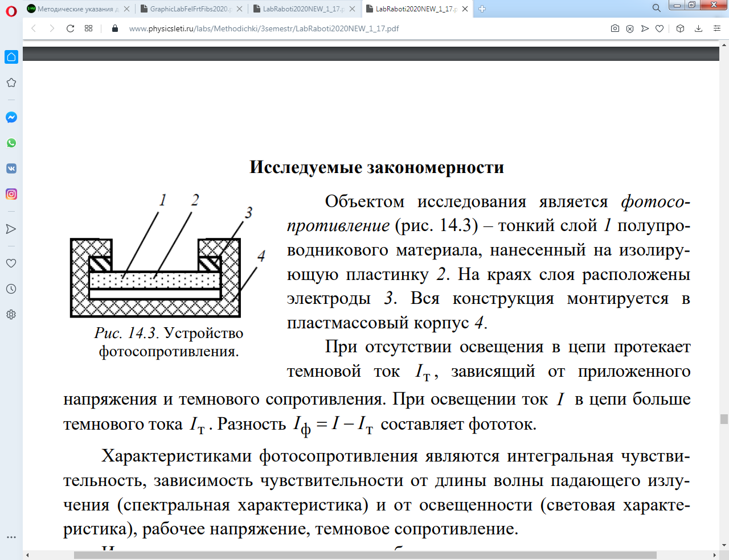Screen dimensions: 729x560
Task: Click the scroll left arrow
Action: (x=27, y=555)
